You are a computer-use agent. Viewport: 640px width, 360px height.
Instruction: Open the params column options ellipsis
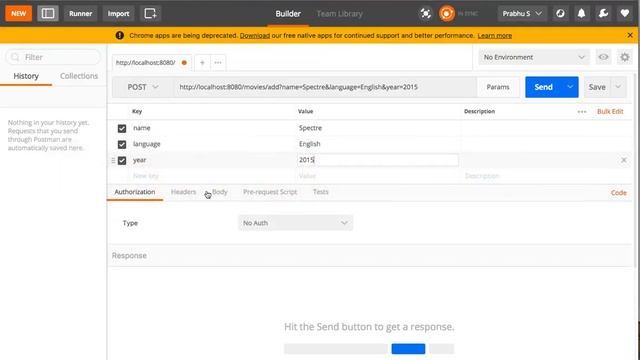click(x=582, y=111)
